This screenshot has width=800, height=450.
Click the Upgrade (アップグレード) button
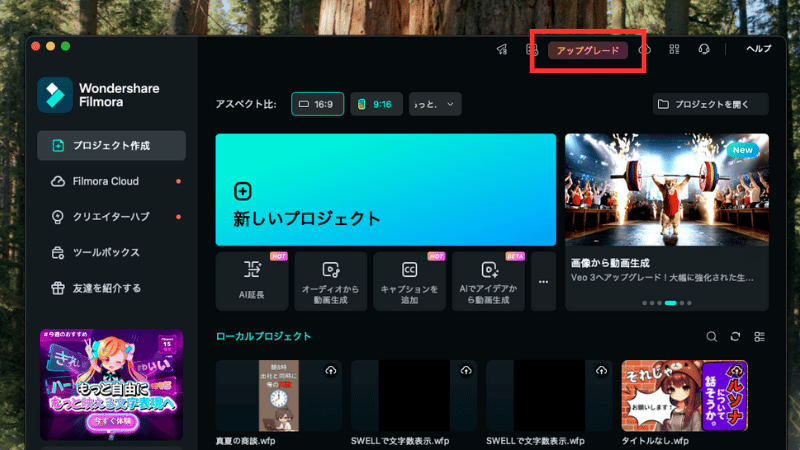(x=588, y=50)
